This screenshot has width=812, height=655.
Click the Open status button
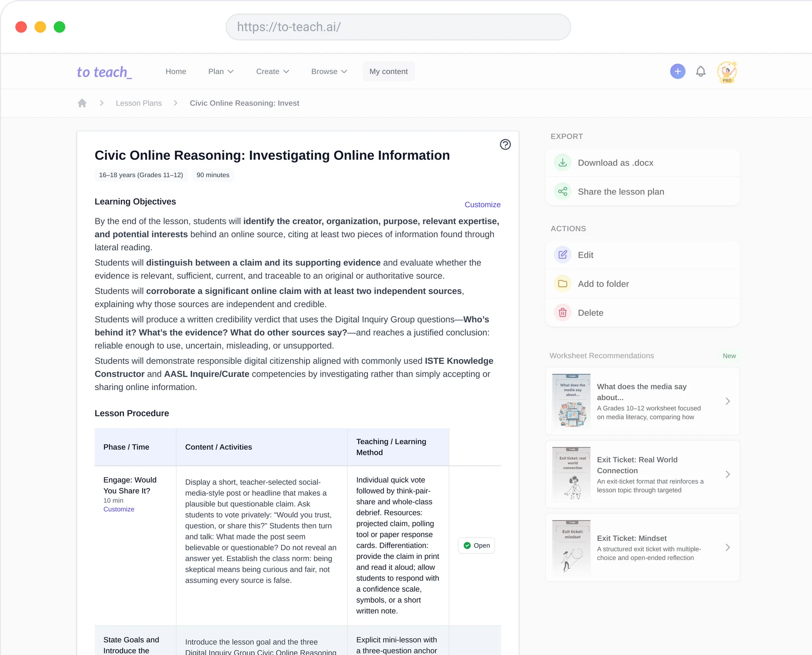click(476, 545)
